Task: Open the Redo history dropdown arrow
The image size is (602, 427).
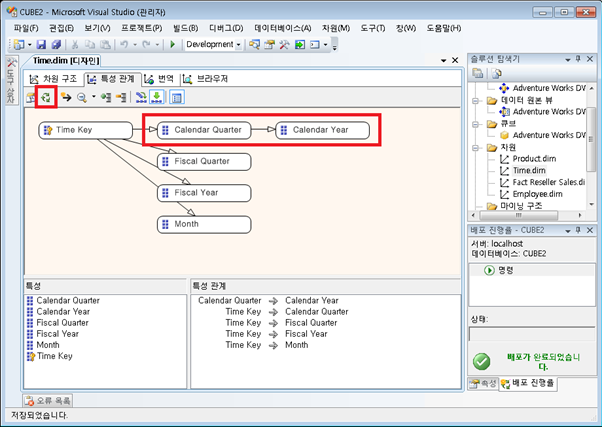Action: pos(157,45)
